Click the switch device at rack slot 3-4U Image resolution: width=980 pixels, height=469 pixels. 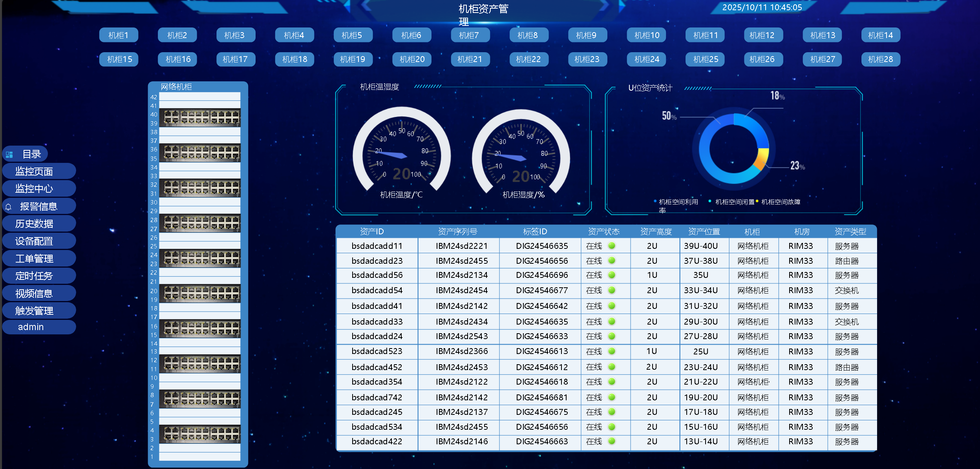[x=200, y=434]
